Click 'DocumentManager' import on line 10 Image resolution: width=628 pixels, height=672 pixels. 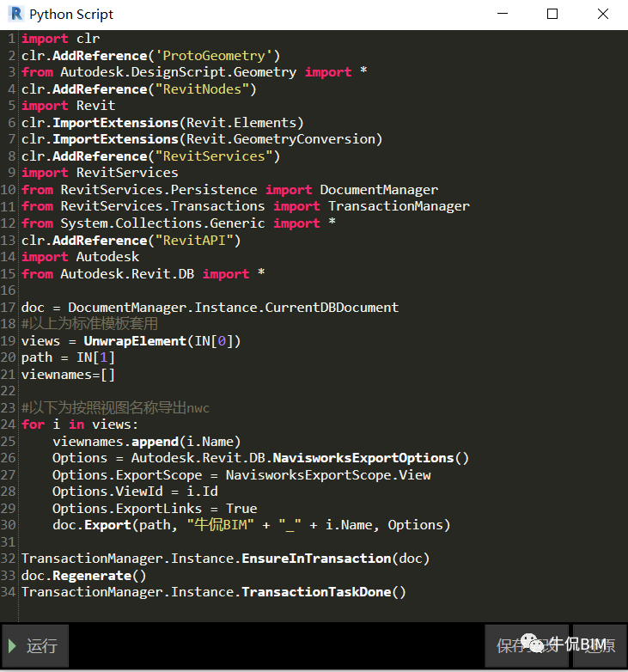[x=379, y=189]
